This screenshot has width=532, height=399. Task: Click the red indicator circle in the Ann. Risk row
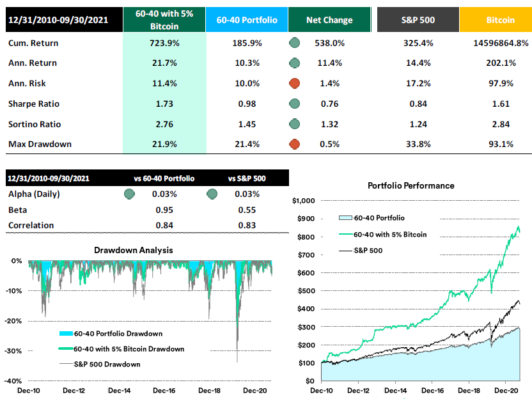tap(295, 84)
